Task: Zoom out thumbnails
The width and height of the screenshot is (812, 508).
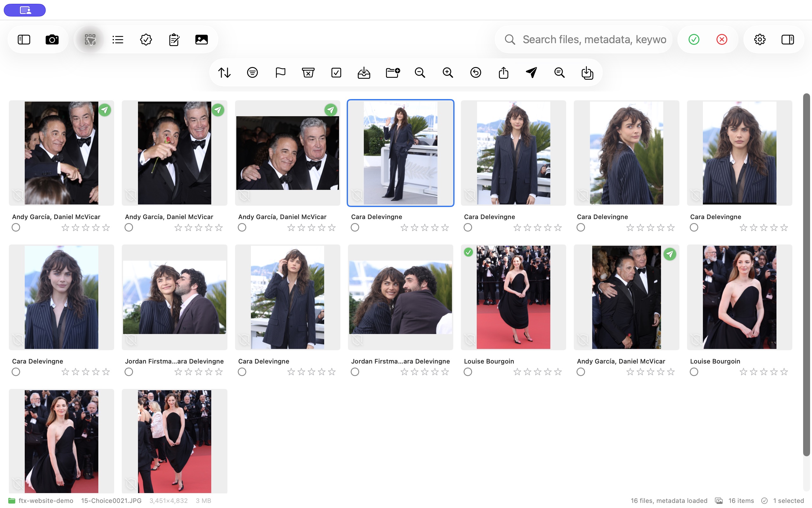Action: pyautogui.click(x=420, y=73)
